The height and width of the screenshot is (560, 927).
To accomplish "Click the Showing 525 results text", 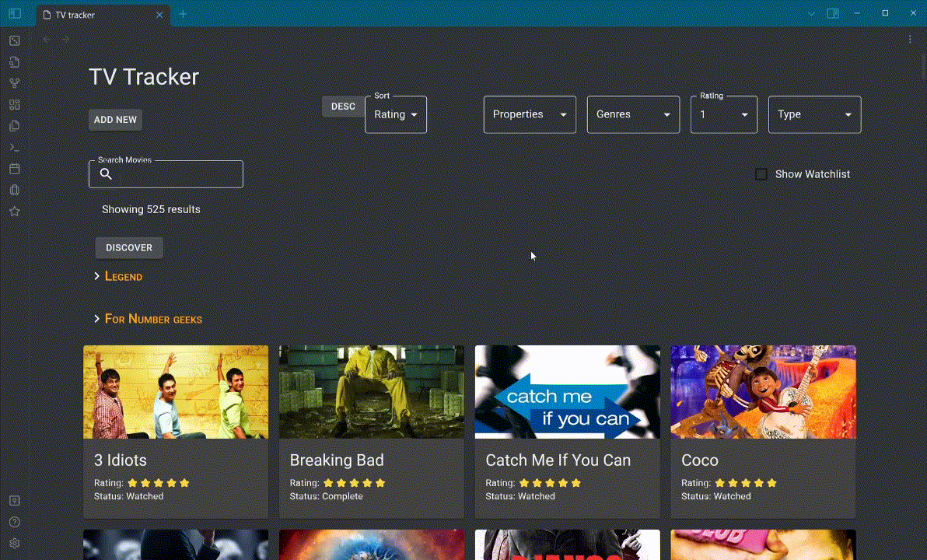I will coord(152,209).
